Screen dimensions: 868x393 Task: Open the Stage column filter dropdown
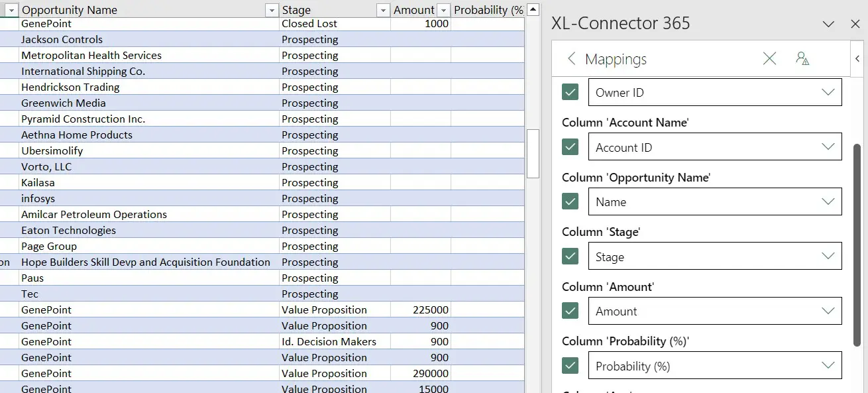coord(382,11)
